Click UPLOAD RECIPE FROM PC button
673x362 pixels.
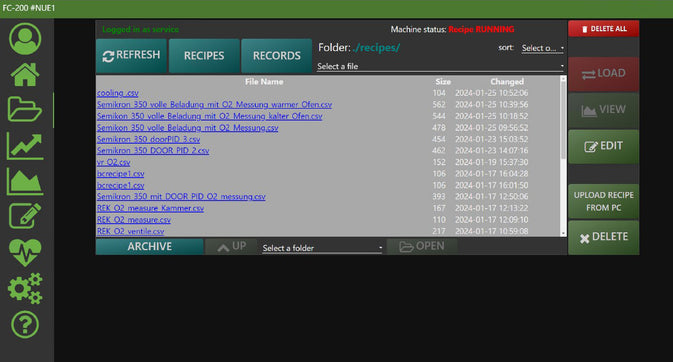pyautogui.click(x=603, y=201)
